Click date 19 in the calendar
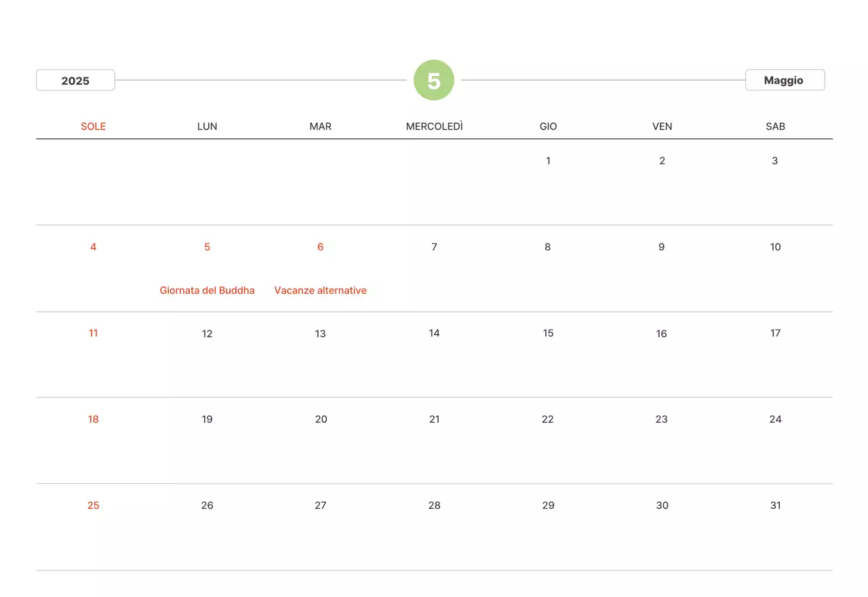This screenshot has height=597, width=868. (207, 419)
